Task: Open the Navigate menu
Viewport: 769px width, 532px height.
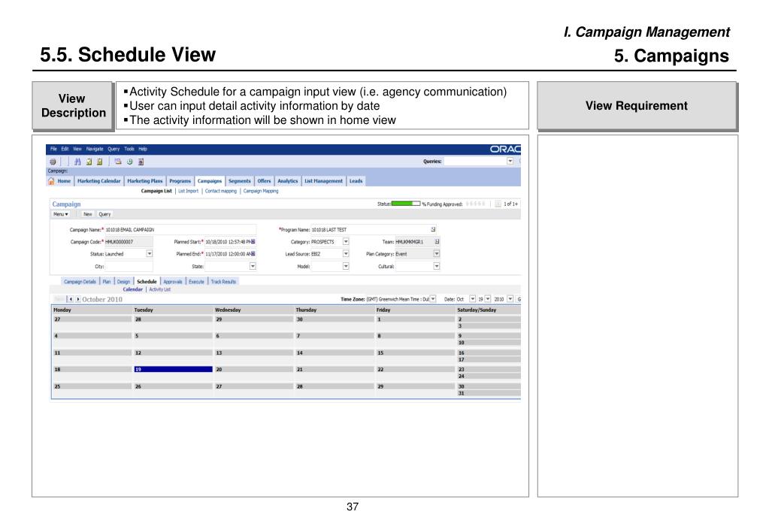Action: pyautogui.click(x=95, y=149)
